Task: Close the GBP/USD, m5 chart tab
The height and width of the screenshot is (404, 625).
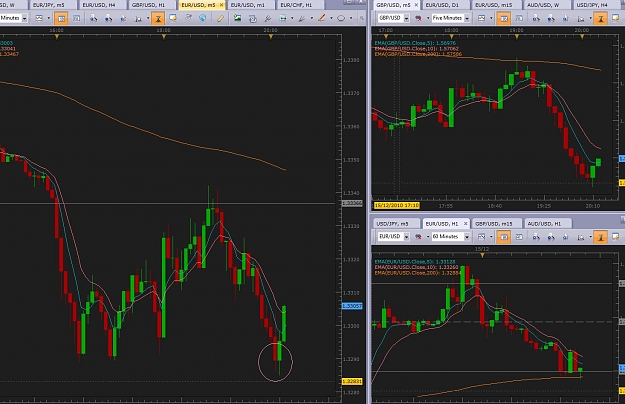Action: pos(416,5)
